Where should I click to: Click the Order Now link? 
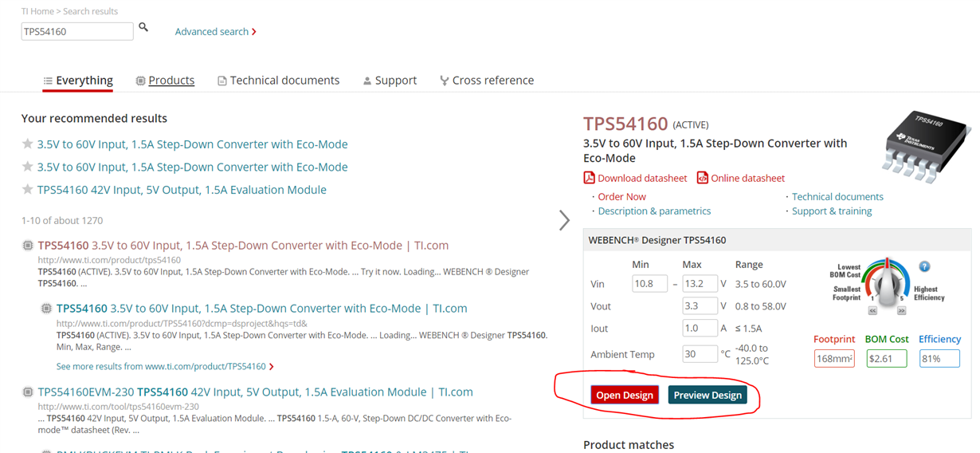621,197
